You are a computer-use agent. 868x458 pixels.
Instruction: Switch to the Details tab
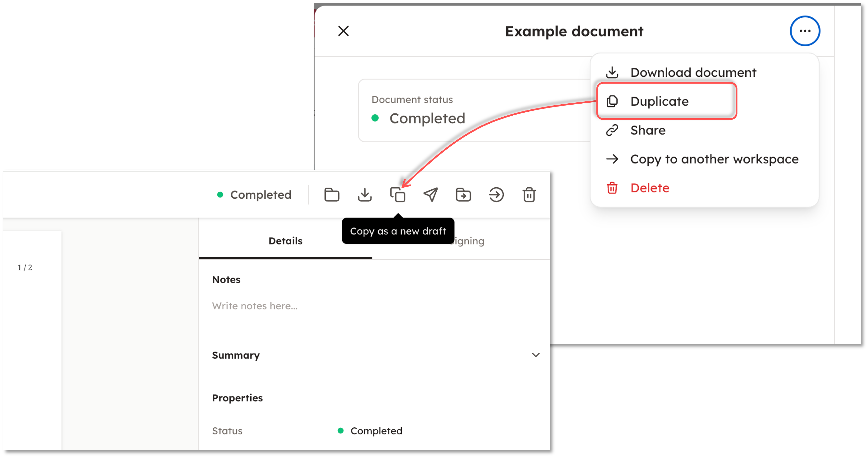tap(285, 241)
